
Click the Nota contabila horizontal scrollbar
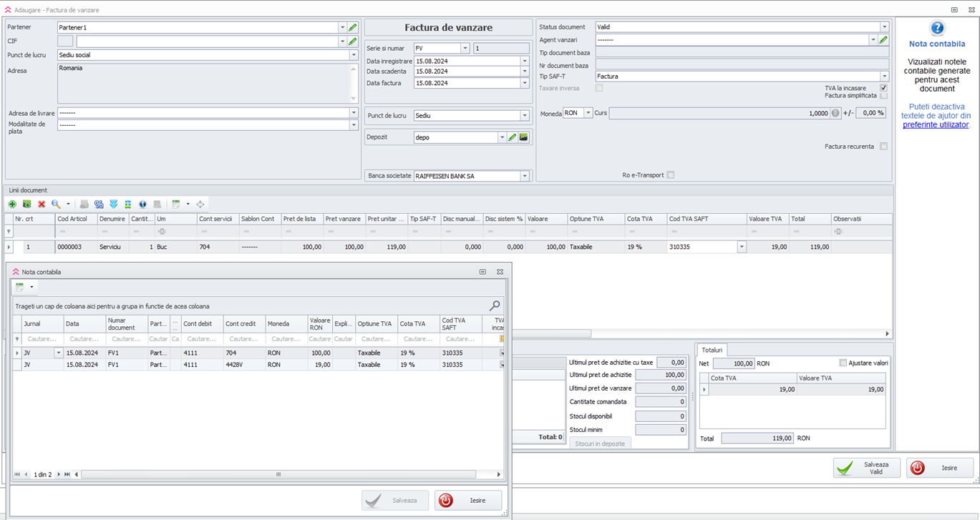(x=278, y=474)
